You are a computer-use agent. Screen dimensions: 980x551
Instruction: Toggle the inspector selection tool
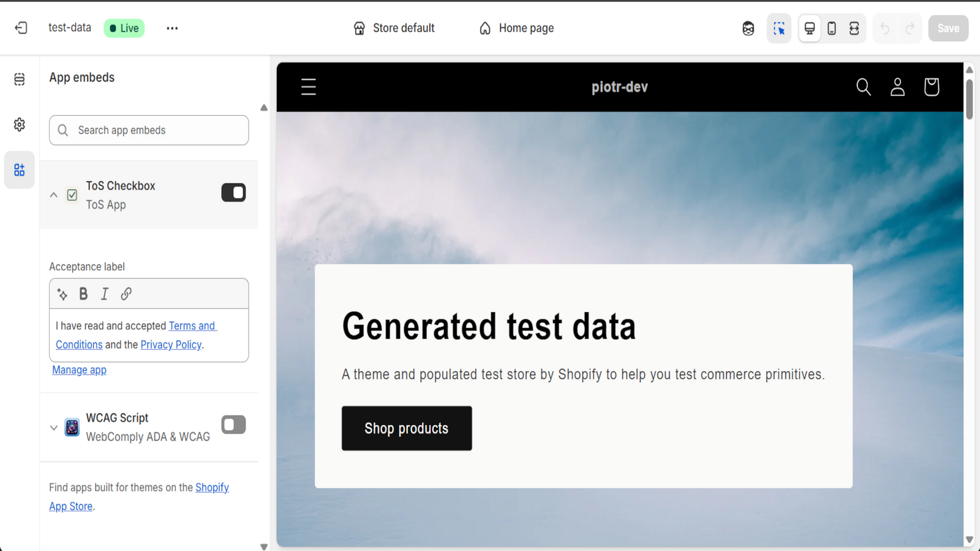coord(778,28)
